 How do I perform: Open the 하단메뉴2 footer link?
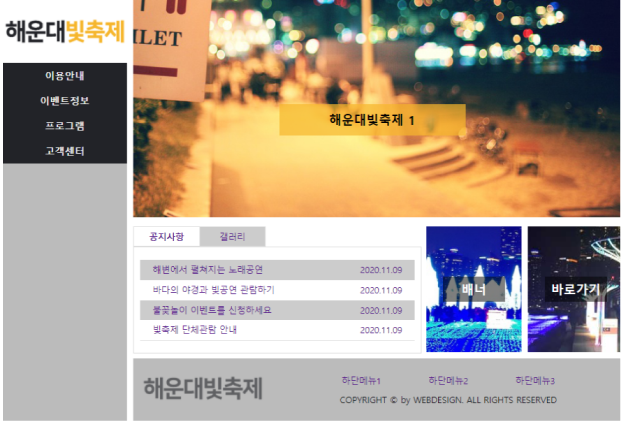[448, 381]
